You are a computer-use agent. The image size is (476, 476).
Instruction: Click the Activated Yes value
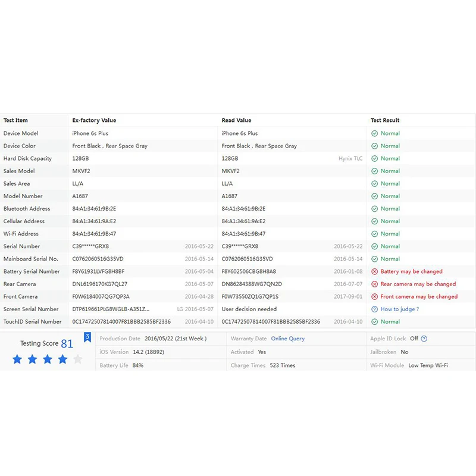click(262, 352)
